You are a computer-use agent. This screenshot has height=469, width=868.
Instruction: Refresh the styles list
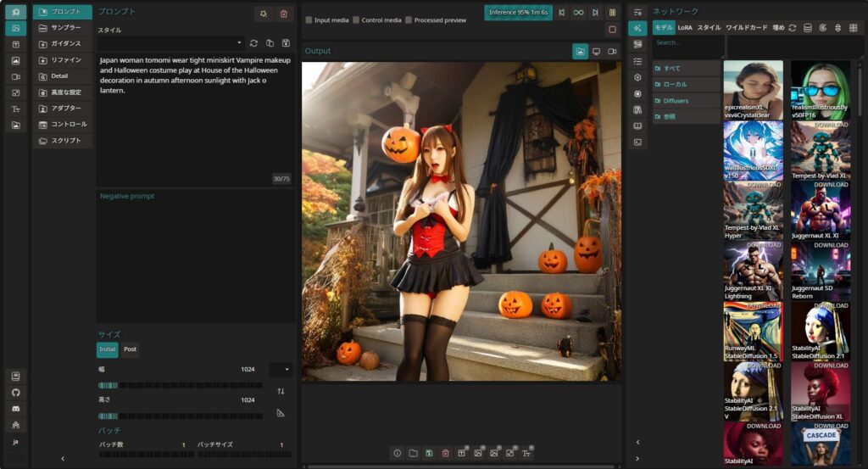pyautogui.click(x=253, y=42)
